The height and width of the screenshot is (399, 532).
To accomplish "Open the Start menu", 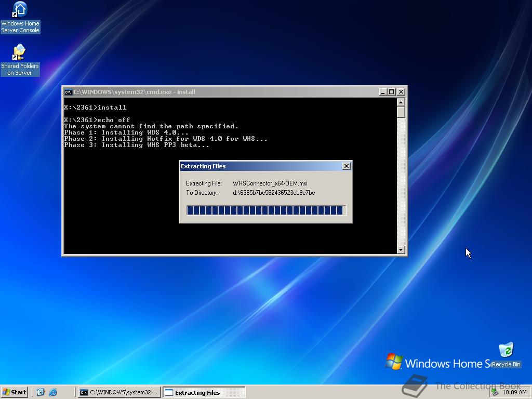I will (14, 392).
